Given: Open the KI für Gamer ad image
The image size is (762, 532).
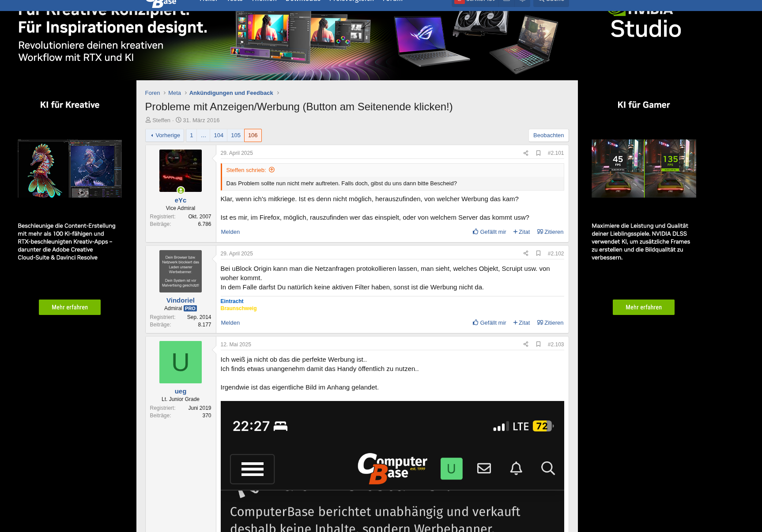Looking at the screenshot, I should 644,169.
